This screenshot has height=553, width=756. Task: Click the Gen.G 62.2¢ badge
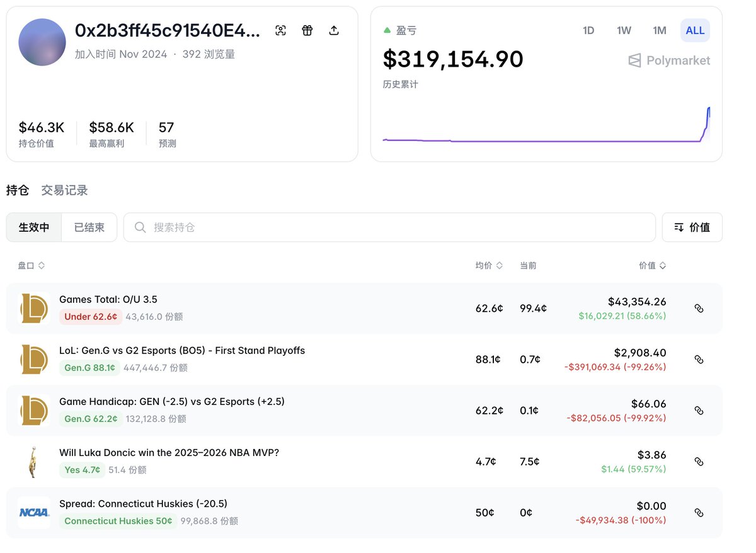(x=91, y=419)
